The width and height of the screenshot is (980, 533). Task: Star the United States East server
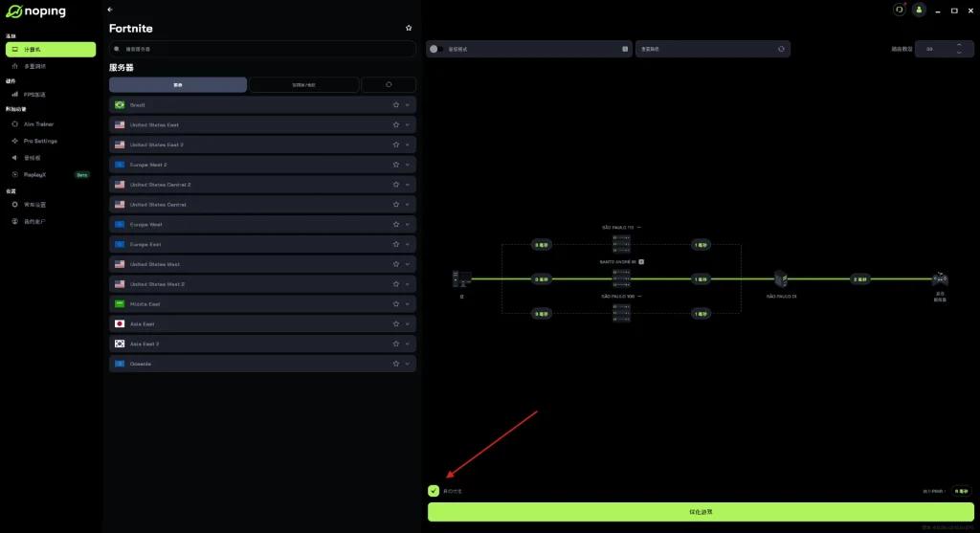[x=395, y=125]
